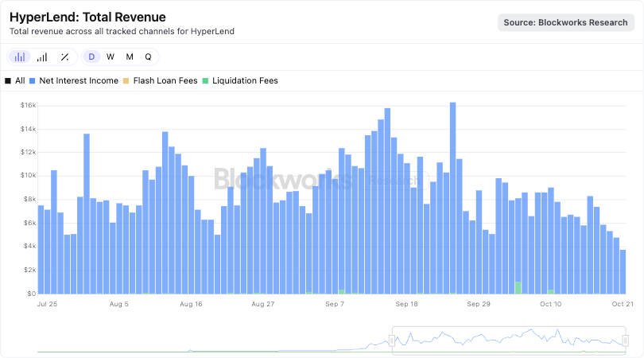The width and height of the screenshot is (644, 358).
Task: Toggle the All legend series
Action: coord(15,80)
